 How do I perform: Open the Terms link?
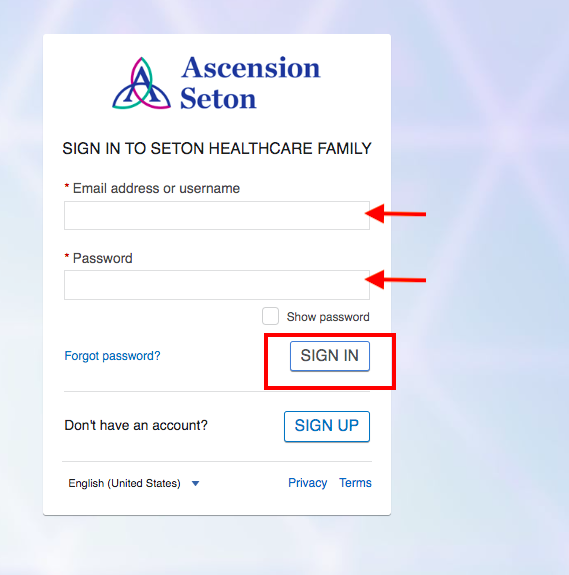[355, 483]
